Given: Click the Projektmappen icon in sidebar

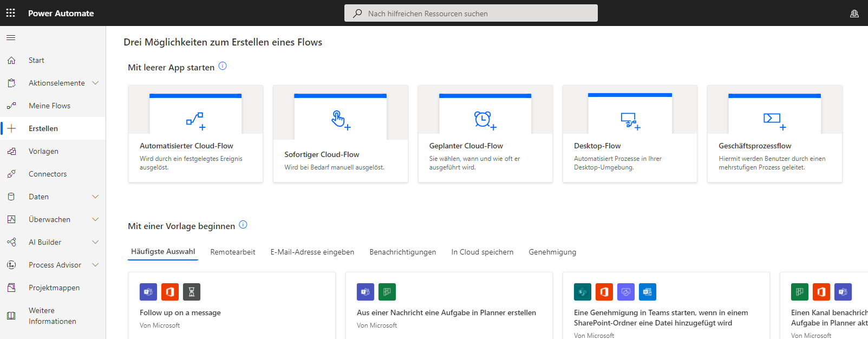Looking at the screenshot, I should pyautogui.click(x=11, y=288).
